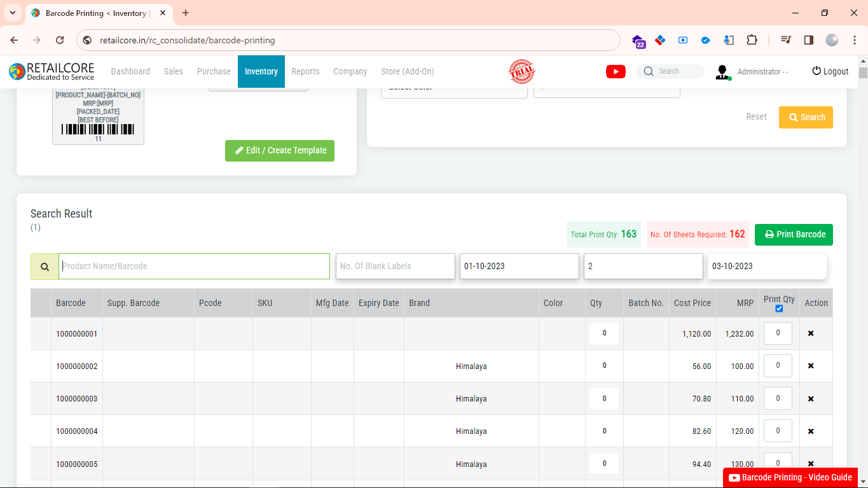Click the purple extension icon with 22 badge

(638, 41)
